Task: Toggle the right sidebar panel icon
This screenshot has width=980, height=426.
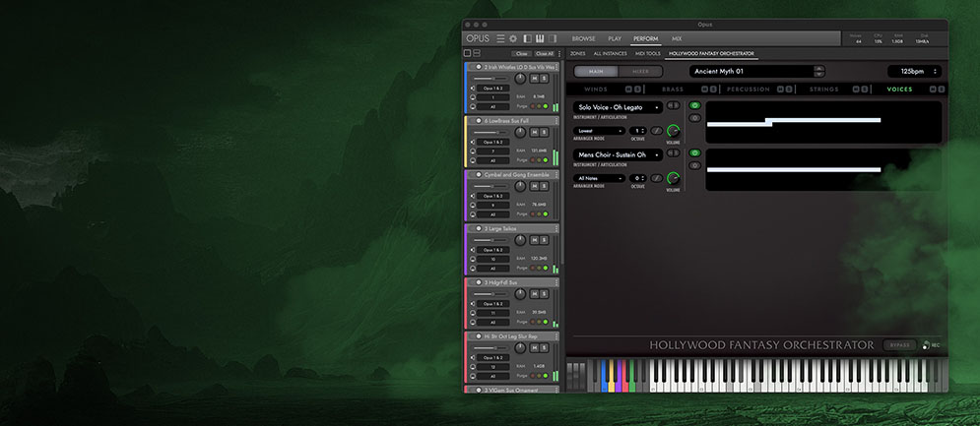Action: click(552, 38)
